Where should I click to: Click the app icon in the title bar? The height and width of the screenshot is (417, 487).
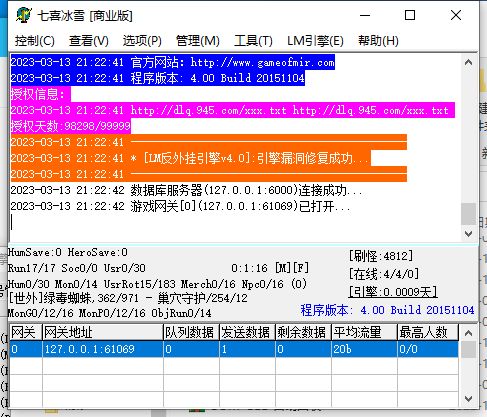pyautogui.click(x=24, y=15)
